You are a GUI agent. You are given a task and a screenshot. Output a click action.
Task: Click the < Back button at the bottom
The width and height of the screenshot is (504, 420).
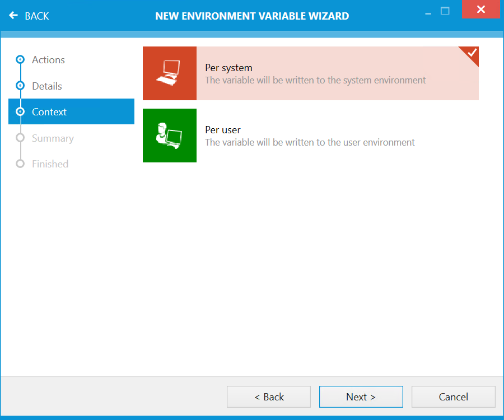tap(268, 396)
